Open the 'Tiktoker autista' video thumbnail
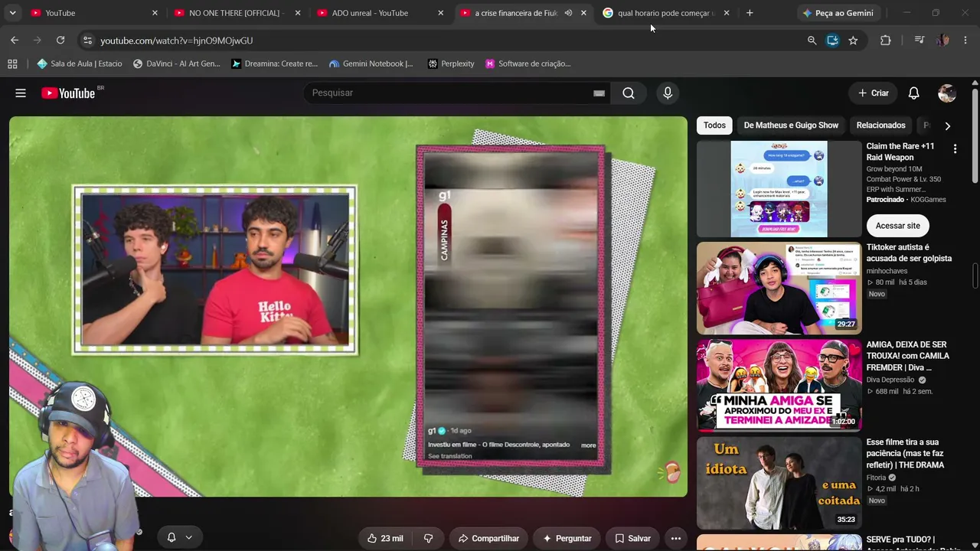Screen dimensions: 980x551 [779, 289]
